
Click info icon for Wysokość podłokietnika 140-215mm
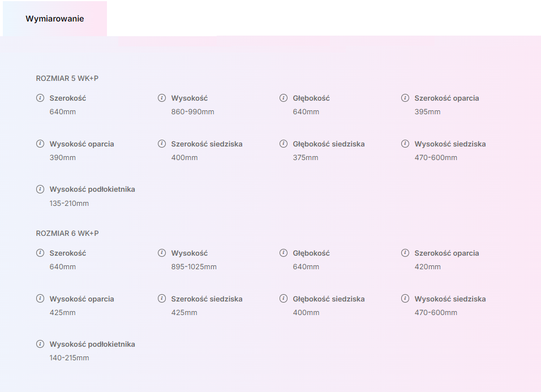pyautogui.click(x=40, y=344)
